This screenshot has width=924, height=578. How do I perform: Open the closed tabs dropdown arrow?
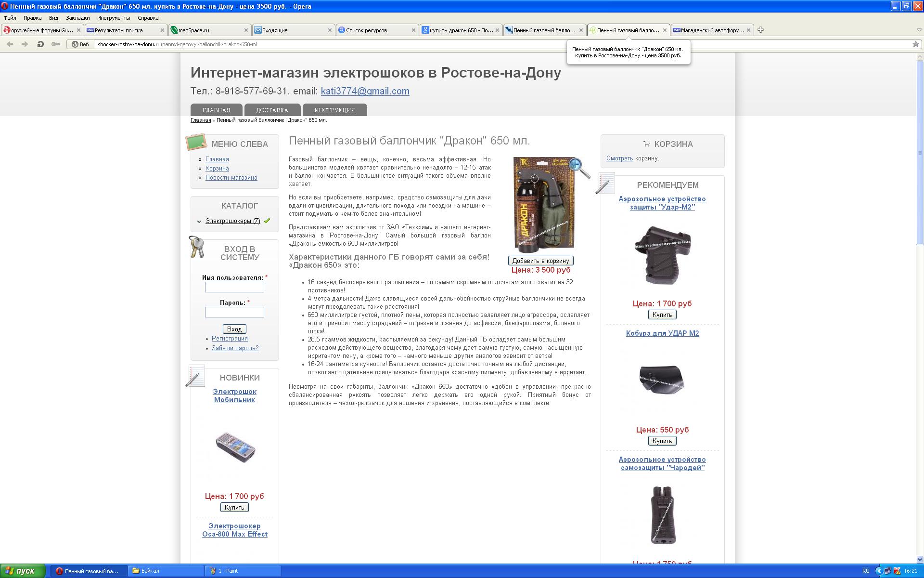(918, 30)
